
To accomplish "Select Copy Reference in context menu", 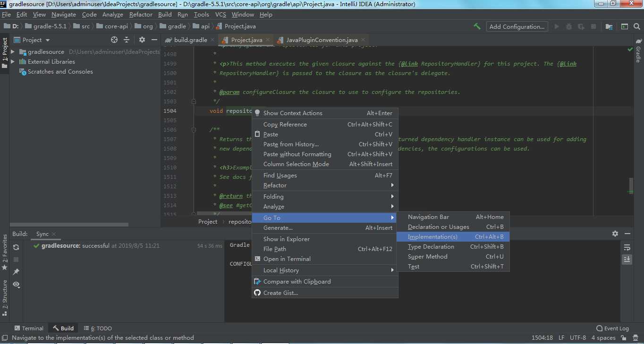I will click(325, 124).
